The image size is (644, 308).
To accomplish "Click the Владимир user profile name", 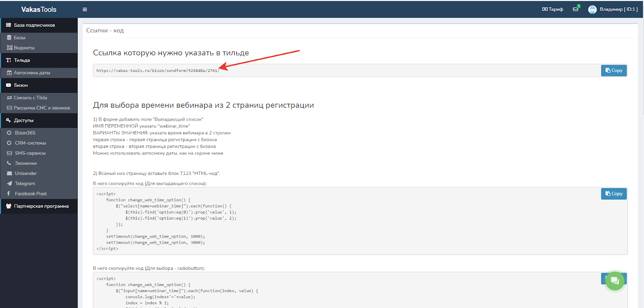I will (x=618, y=9).
